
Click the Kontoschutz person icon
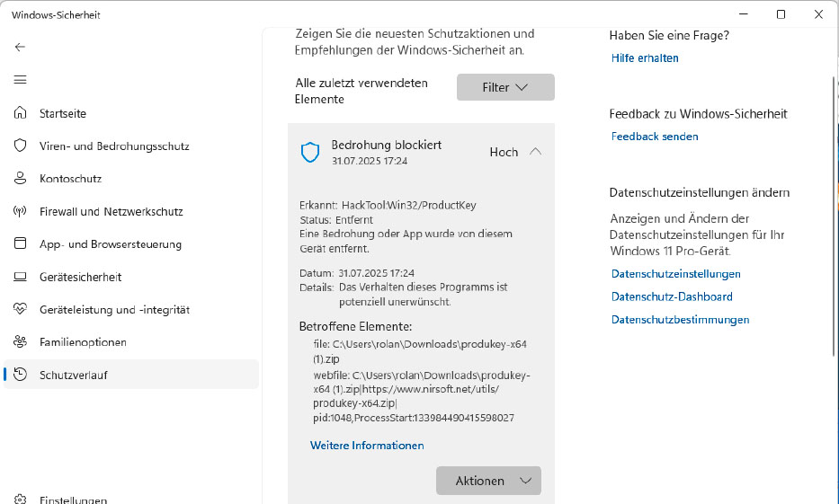20,179
